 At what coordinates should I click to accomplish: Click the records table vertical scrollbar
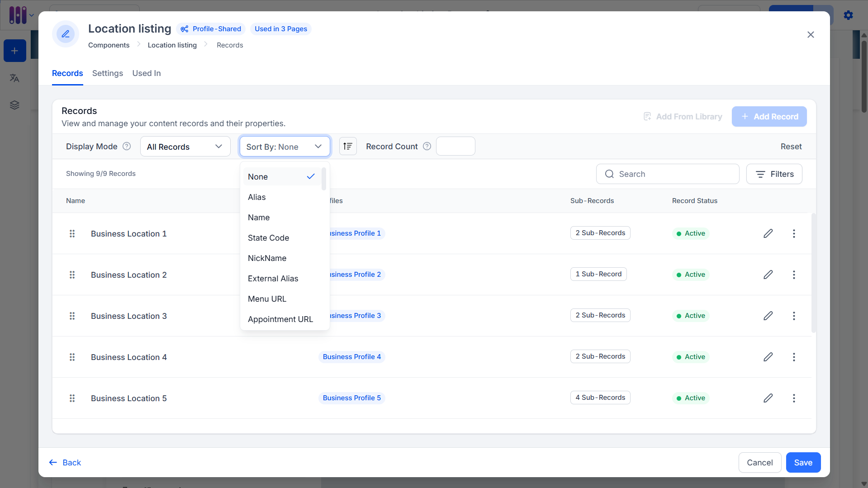tap(814, 273)
